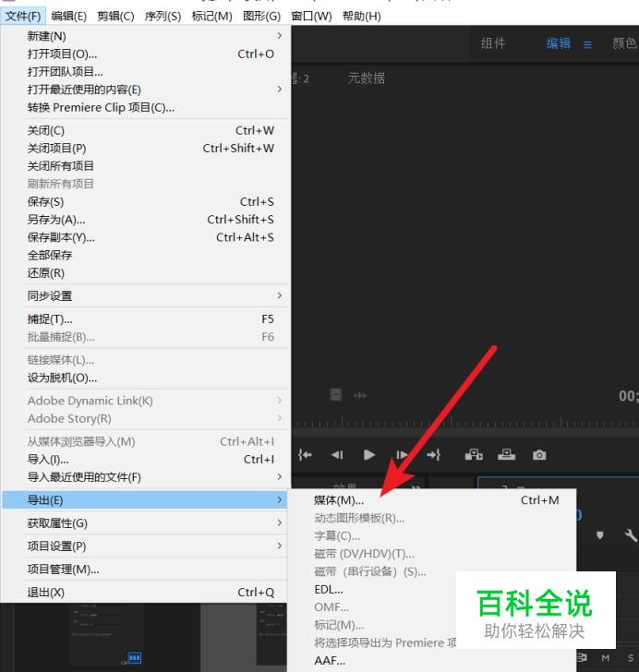The width and height of the screenshot is (639, 672).
Task: Expand the 同步设置 submenu
Action: [145, 295]
